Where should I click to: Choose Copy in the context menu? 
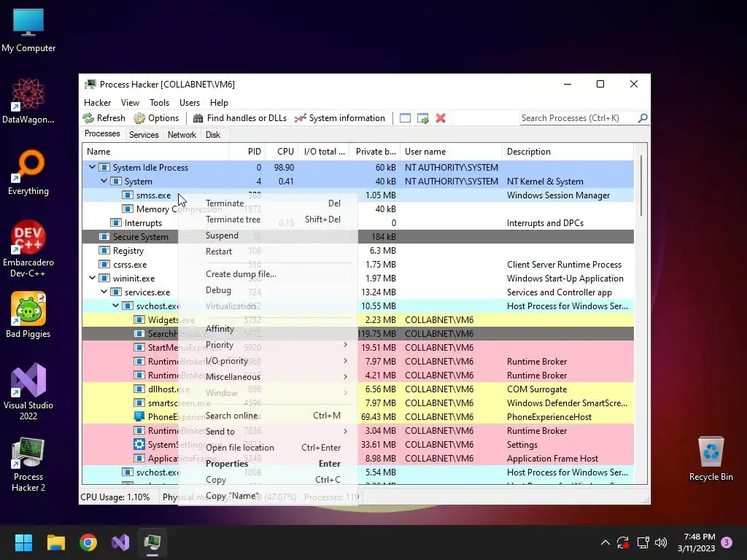268,480
